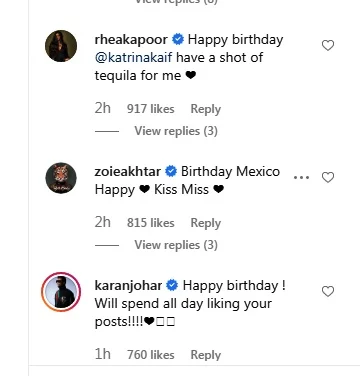Image resolution: width=360 pixels, height=376 pixels.
Task: Click karanjohar's verified badge
Action: [173, 286]
